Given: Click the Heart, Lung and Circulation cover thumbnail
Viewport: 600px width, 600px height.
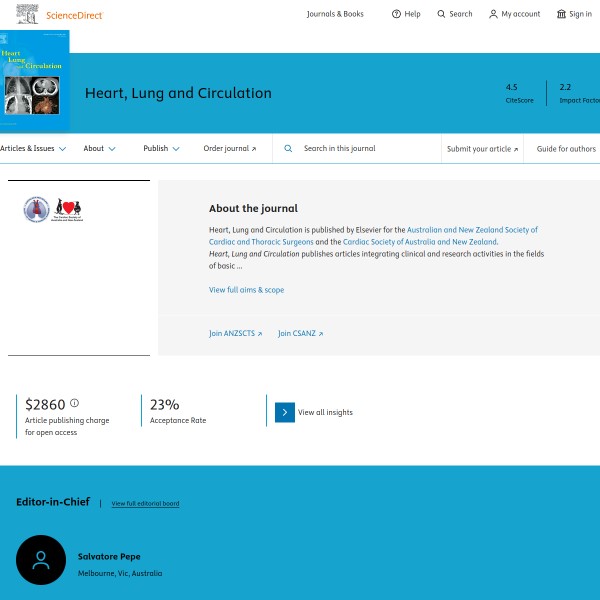Looking at the screenshot, I should [x=34, y=82].
